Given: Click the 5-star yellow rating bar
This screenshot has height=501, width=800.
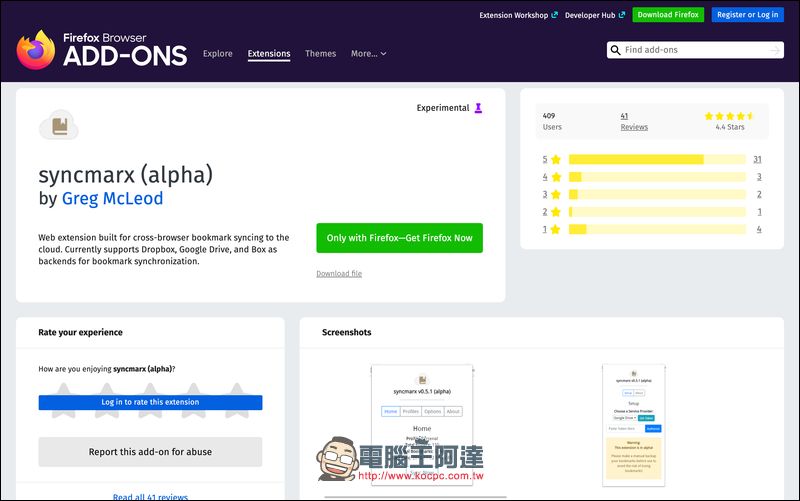Looking at the screenshot, I should tap(636, 159).
